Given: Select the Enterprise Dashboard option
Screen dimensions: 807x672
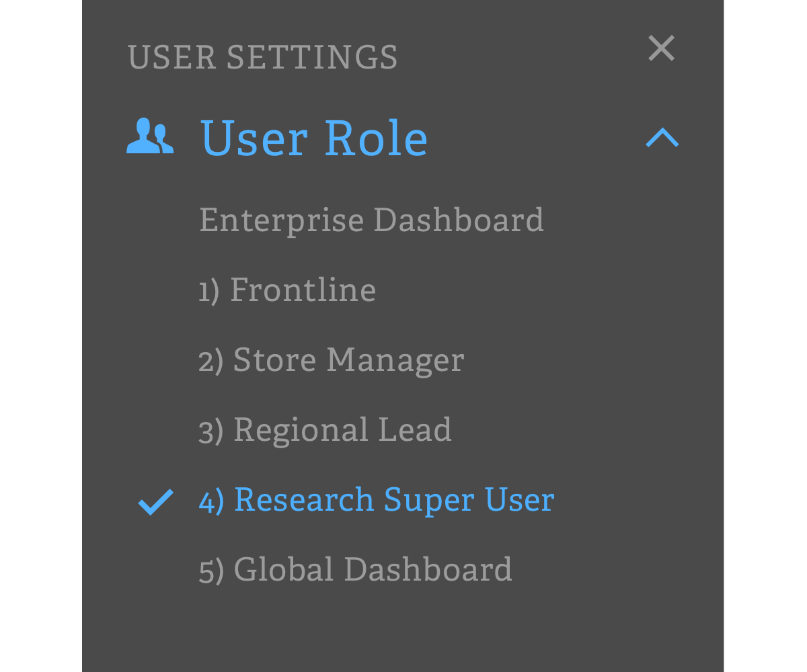Looking at the screenshot, I should (371, 220).
